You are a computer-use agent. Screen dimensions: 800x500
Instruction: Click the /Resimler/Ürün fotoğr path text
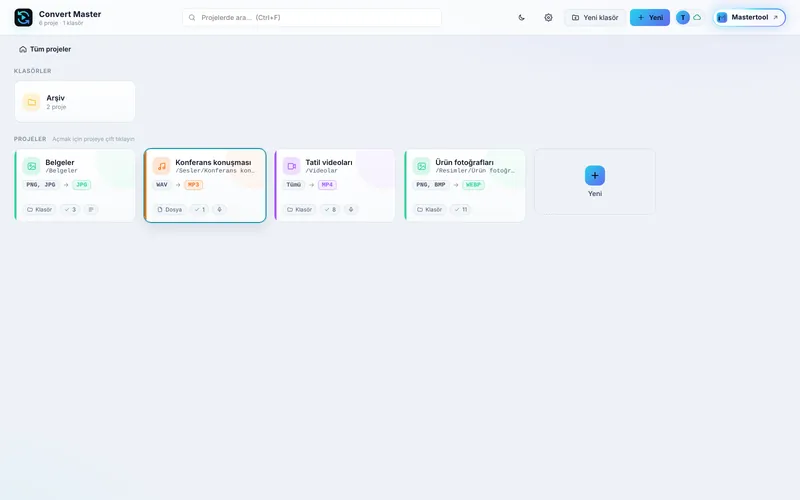point(476,170)
